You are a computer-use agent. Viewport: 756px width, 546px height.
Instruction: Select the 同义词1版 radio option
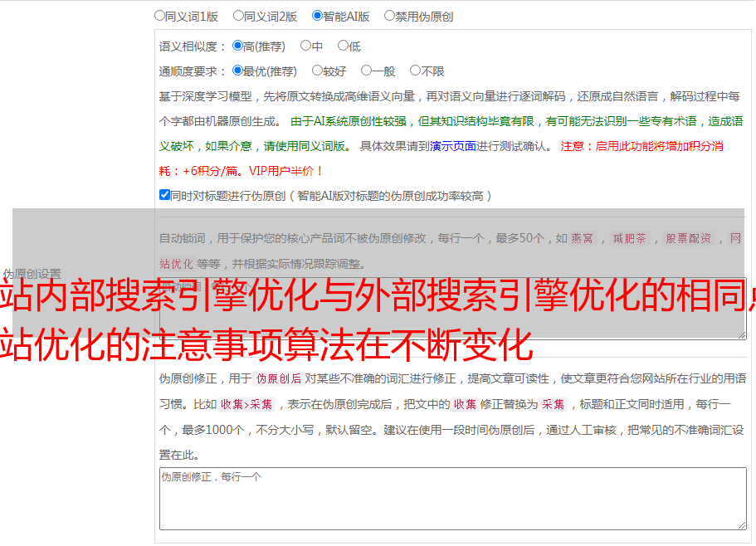[159, 16]
